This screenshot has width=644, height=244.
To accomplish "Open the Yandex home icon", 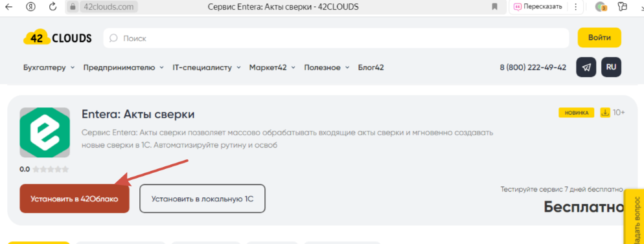I will pos(31,6).
